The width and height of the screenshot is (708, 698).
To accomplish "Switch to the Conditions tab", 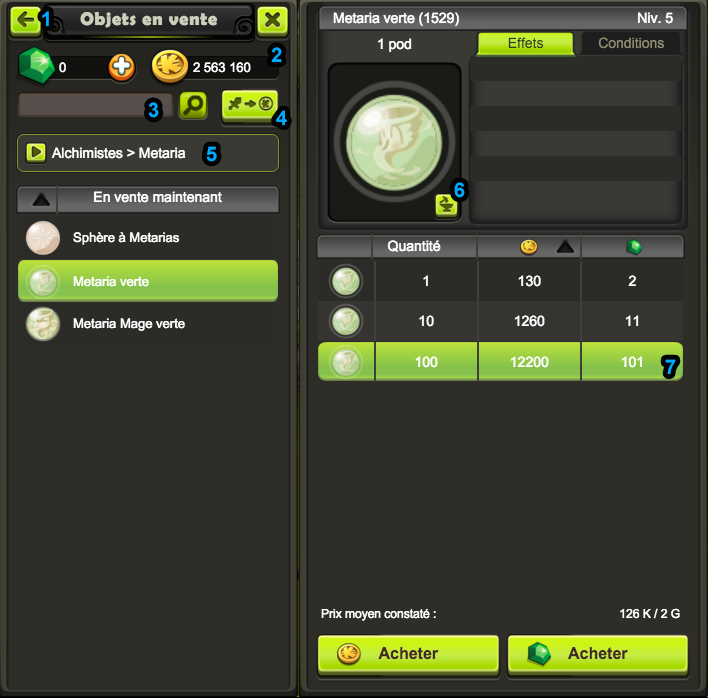I will pyautogui.click(x=631, y=43).
